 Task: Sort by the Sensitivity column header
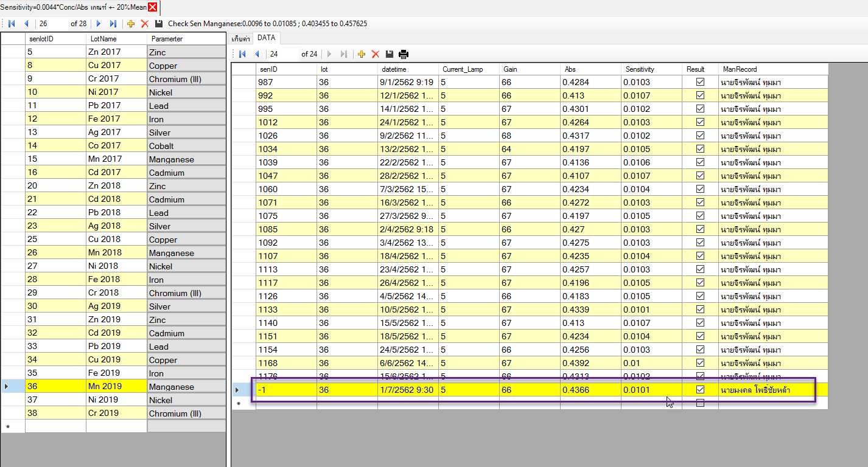coord(640,69)
